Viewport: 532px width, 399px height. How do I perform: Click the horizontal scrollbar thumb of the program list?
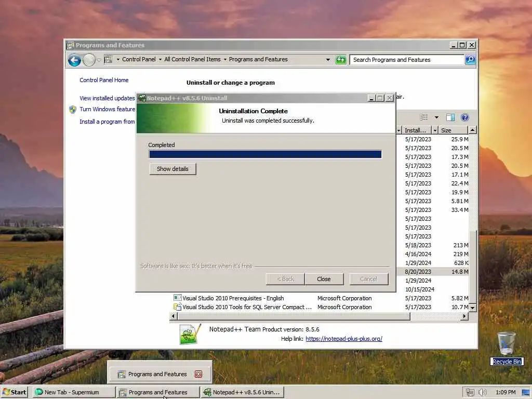[x=294, y=316]
